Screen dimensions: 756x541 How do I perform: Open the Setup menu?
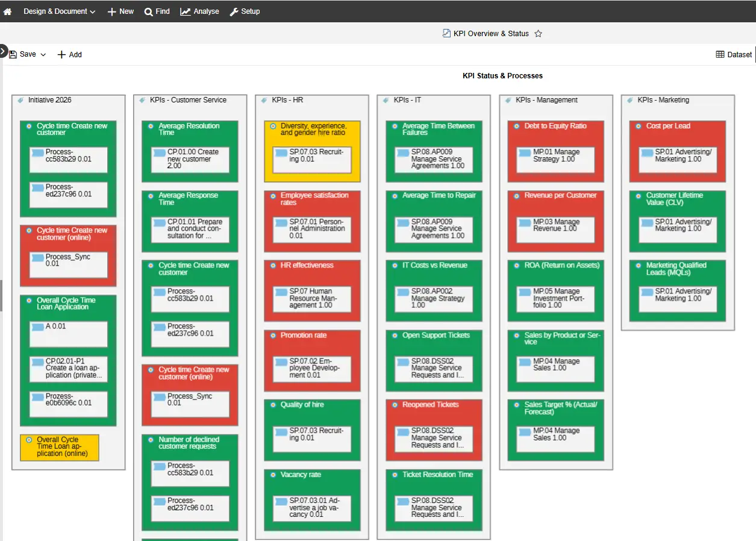(245, 11)
